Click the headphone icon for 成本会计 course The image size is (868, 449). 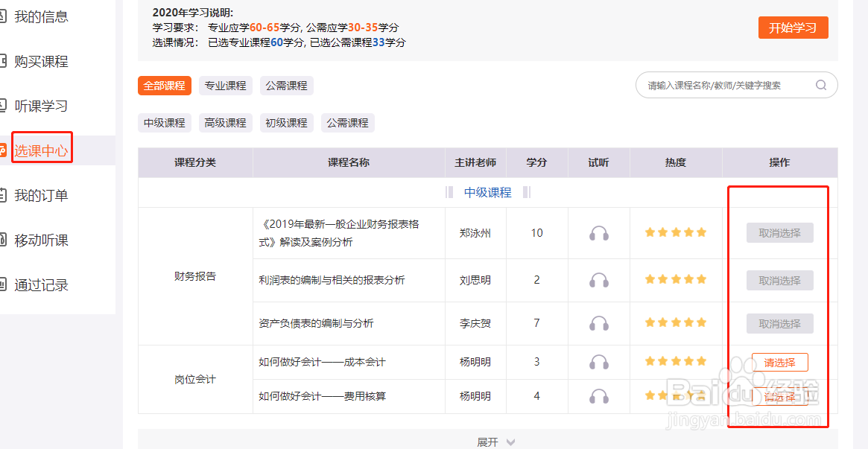tap(599, 362)
